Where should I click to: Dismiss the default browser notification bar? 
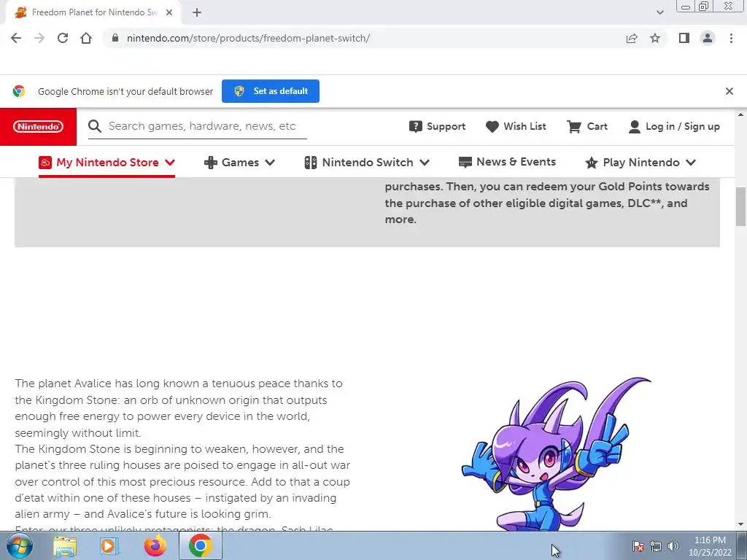(x=729, y=91)
